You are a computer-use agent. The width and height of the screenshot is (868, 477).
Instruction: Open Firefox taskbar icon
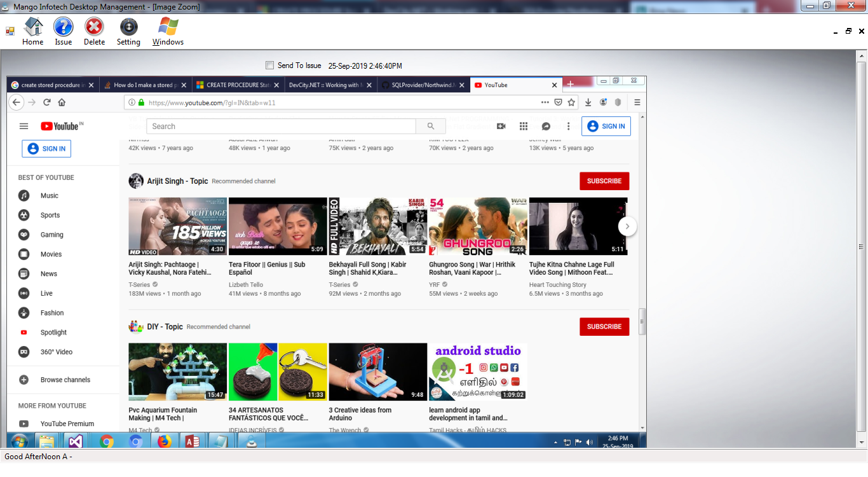(165, 441)
